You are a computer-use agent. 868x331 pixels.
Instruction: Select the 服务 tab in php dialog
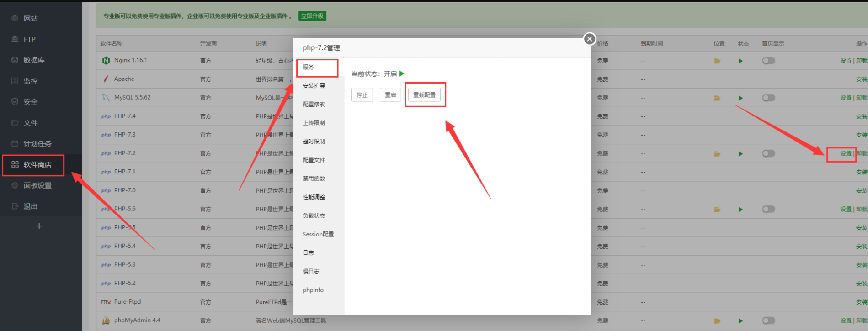click(x=309, y=67)
